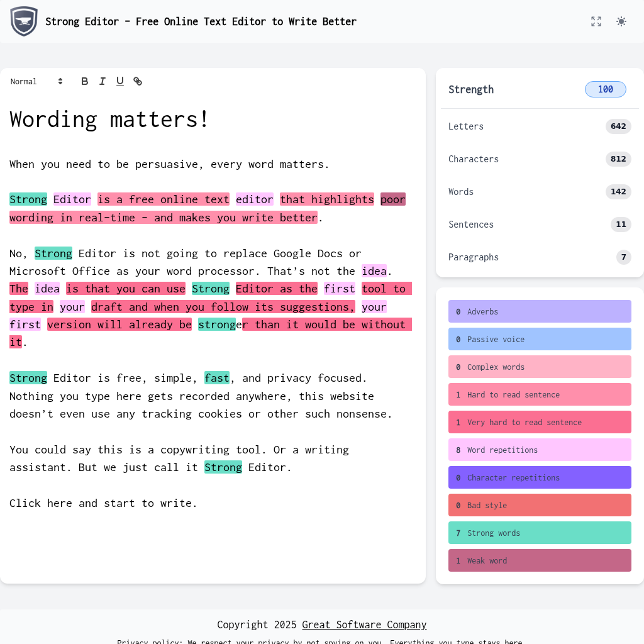This screenshot has height=644, width=644.
Task: Click the highlighted word 'editor' in second paragraph
Action: click(254, 199)
